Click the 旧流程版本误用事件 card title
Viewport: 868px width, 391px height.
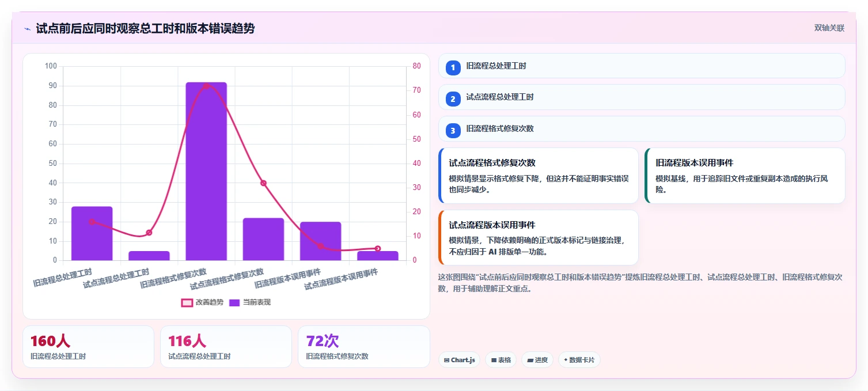click(x=695, y=163)
